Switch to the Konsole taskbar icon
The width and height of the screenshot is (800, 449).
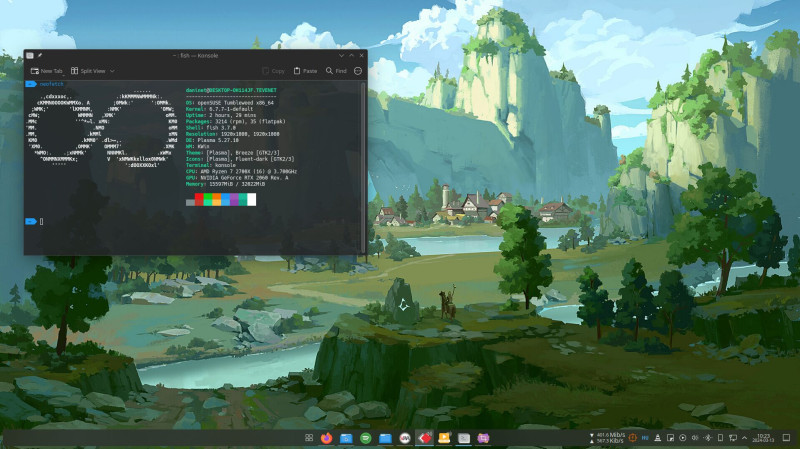(x=463, y=438)
